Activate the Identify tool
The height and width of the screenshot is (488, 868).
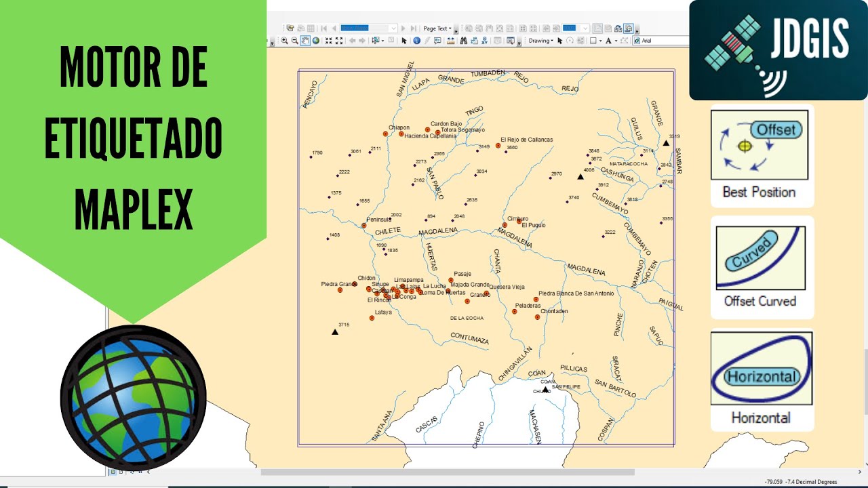click(416, 41)
